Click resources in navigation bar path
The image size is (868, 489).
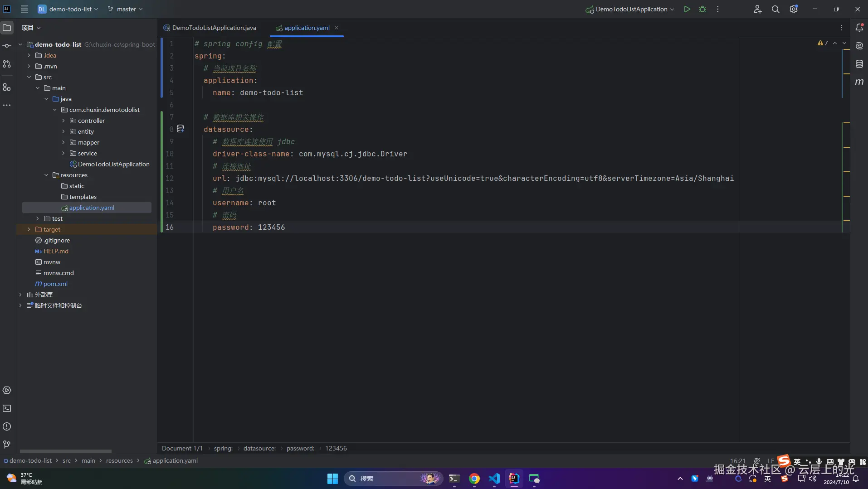pos(119,460)
